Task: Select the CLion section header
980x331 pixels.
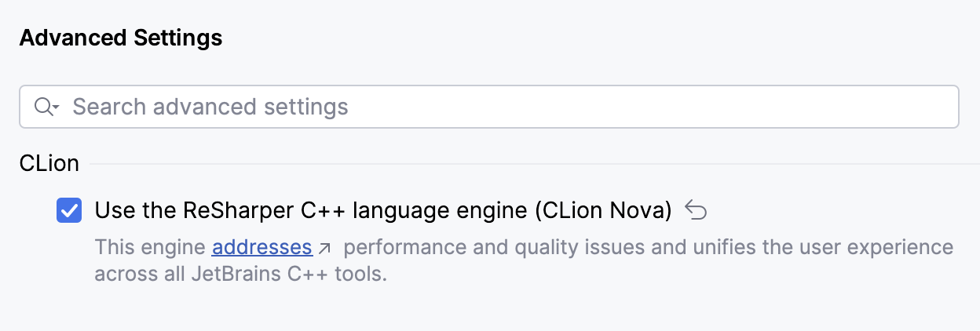Action: click(49, 163)
